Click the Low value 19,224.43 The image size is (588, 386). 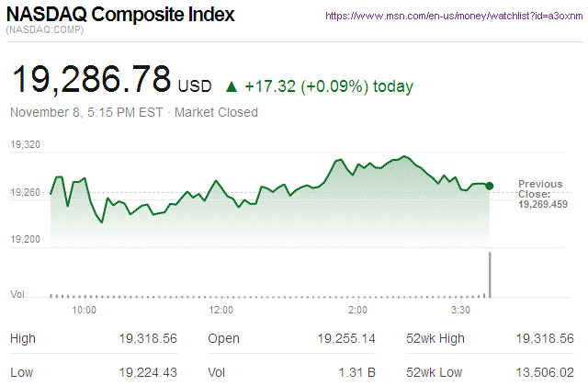[147, 370]
